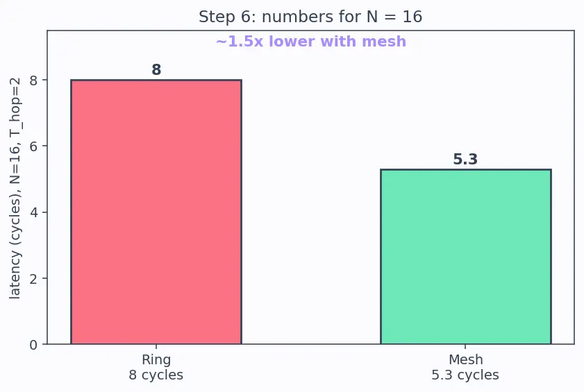Image resolution: width=584 pixels, height=392 pixels.
Task: Click the y-axis tick label 0
Action: [33, 345]
